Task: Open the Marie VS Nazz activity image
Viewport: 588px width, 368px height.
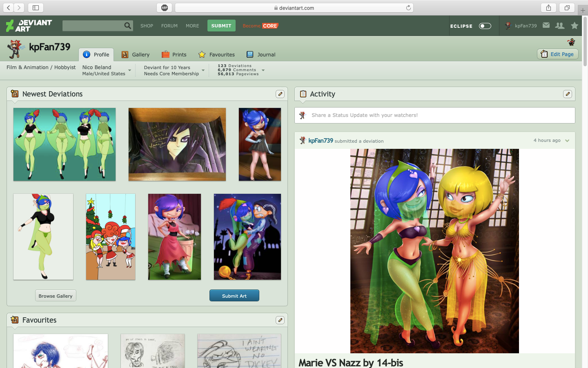Action: pyautogui.click(x=434, y=251)
